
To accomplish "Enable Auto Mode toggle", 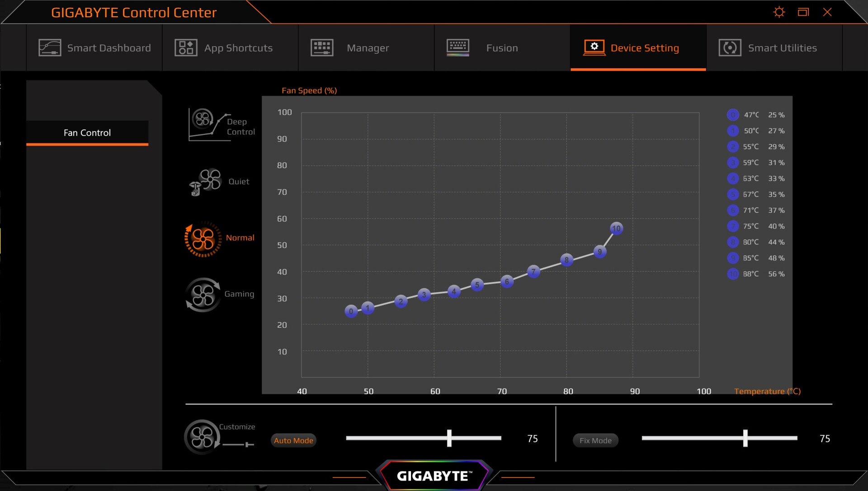I will click(x=293, y=440).
